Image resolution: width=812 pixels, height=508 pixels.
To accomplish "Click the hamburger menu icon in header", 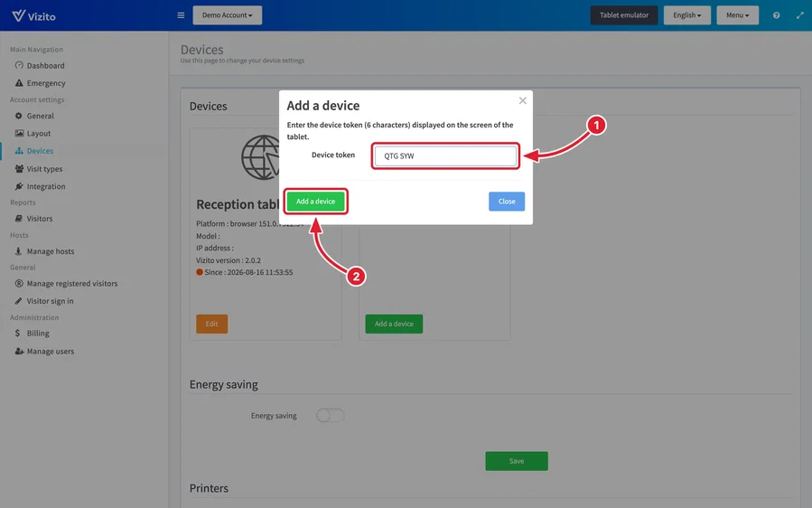I will click(181, 15).
